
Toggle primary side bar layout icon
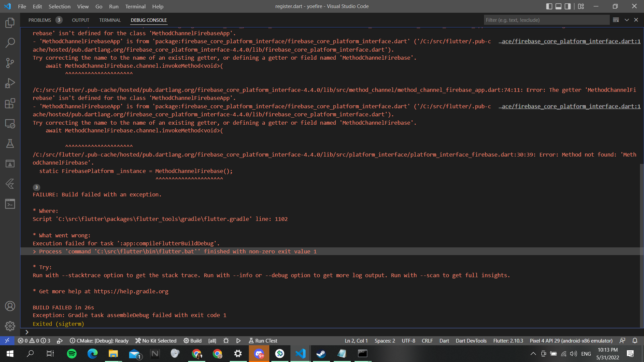(x=549, y=6)
